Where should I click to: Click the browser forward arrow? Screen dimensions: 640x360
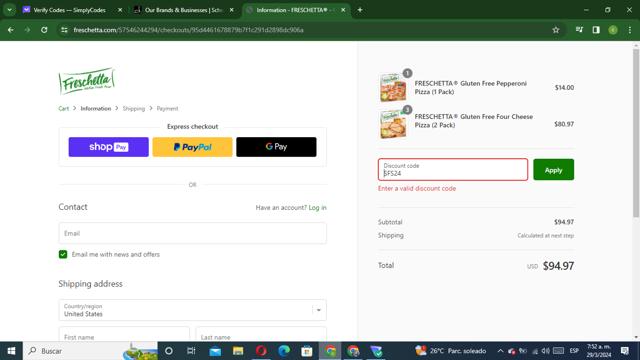point(27,30)
